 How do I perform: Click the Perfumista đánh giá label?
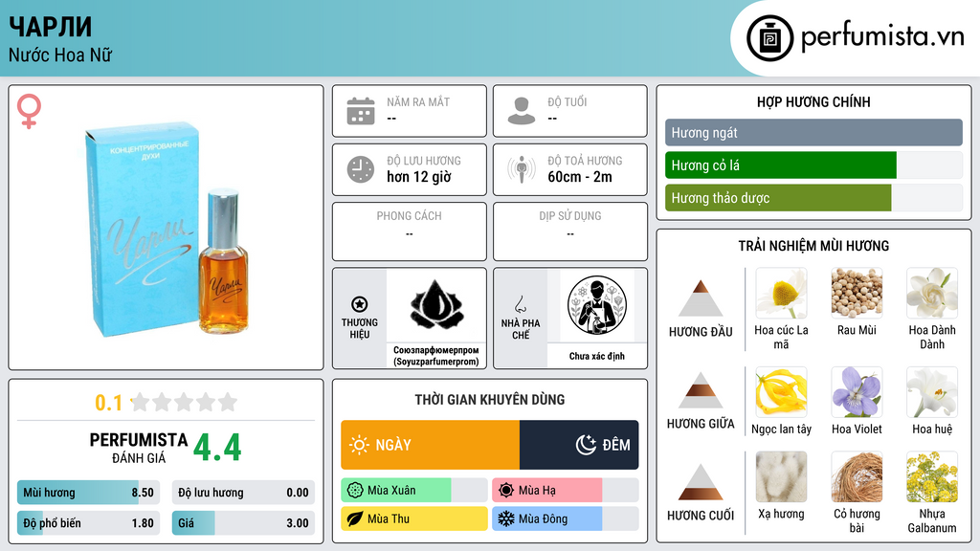(x=139, y=448)
